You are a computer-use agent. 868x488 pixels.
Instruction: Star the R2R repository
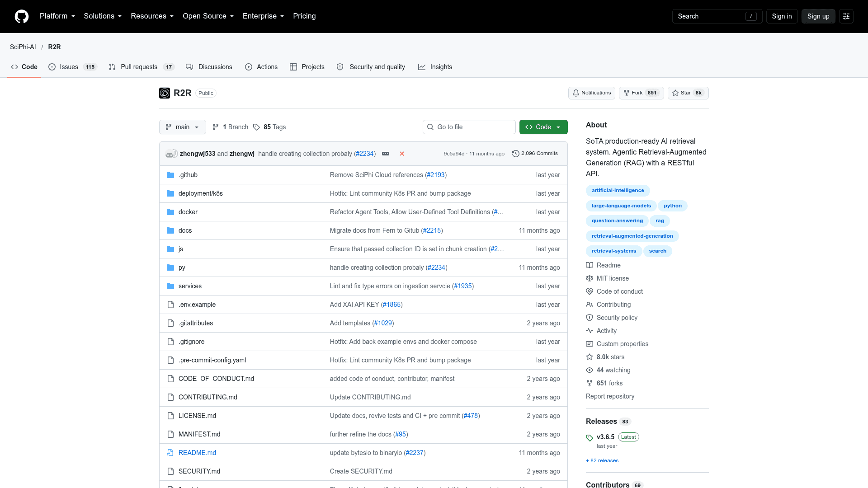[x=688, y=93]
